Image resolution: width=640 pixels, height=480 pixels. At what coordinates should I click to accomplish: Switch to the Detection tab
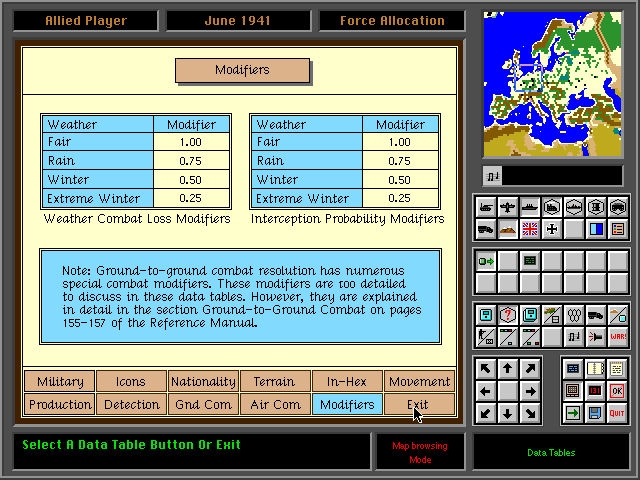click(x=131, y=404)
